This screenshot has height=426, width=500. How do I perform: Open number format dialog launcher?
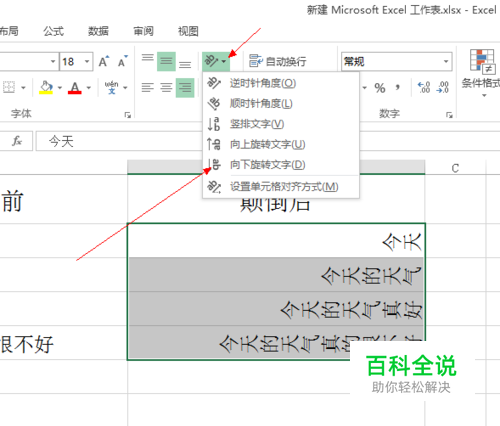[449, 115]
